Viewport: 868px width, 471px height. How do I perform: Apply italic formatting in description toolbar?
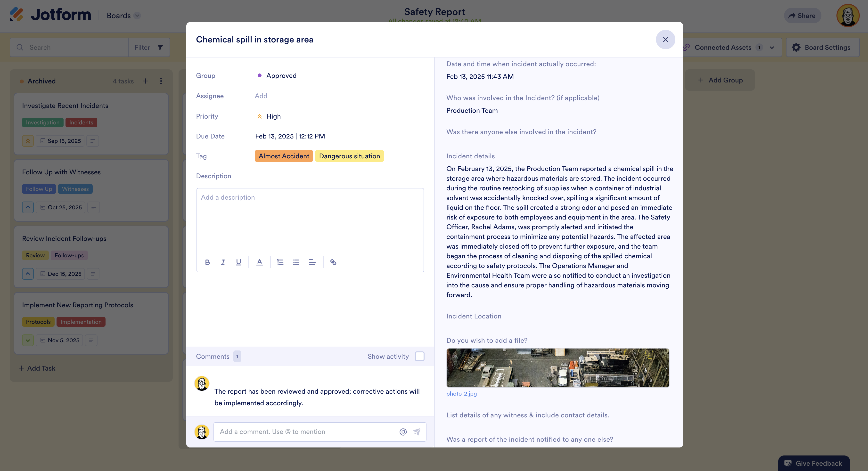point(223,262)
